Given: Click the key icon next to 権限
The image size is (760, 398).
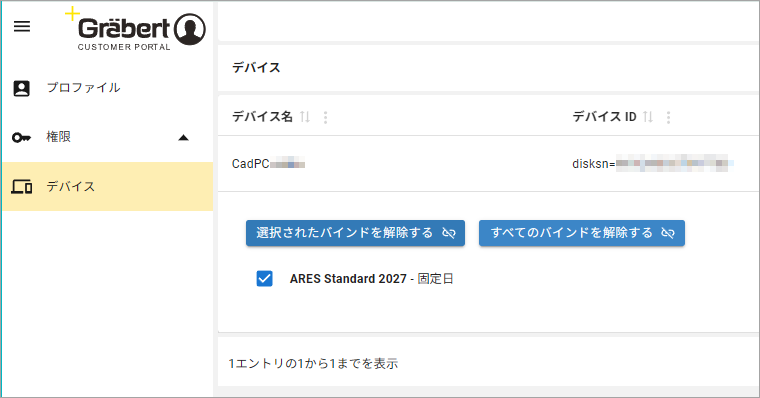Looking at the screenshot, I should tap(21, 138).
